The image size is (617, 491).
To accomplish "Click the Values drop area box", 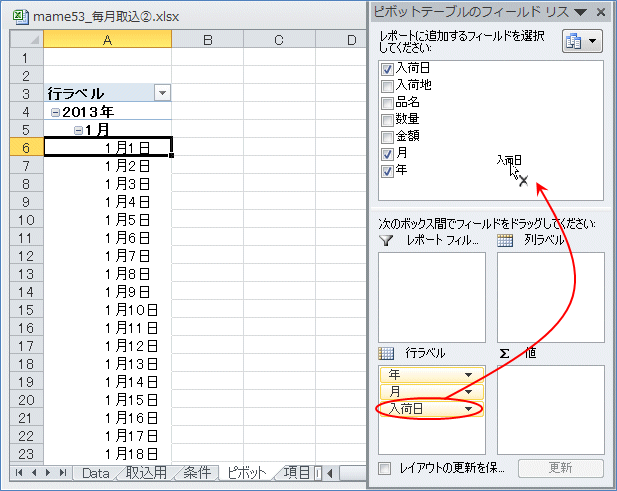I will point(550,410).
